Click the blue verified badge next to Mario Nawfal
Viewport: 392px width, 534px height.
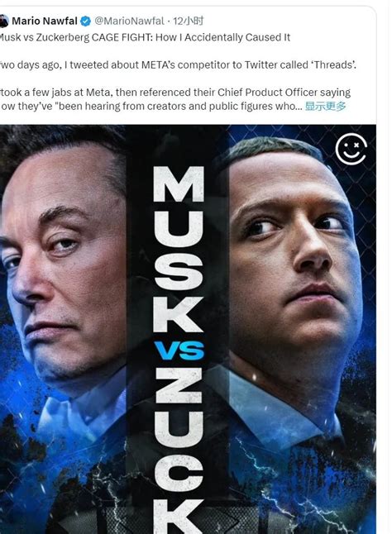85,21
